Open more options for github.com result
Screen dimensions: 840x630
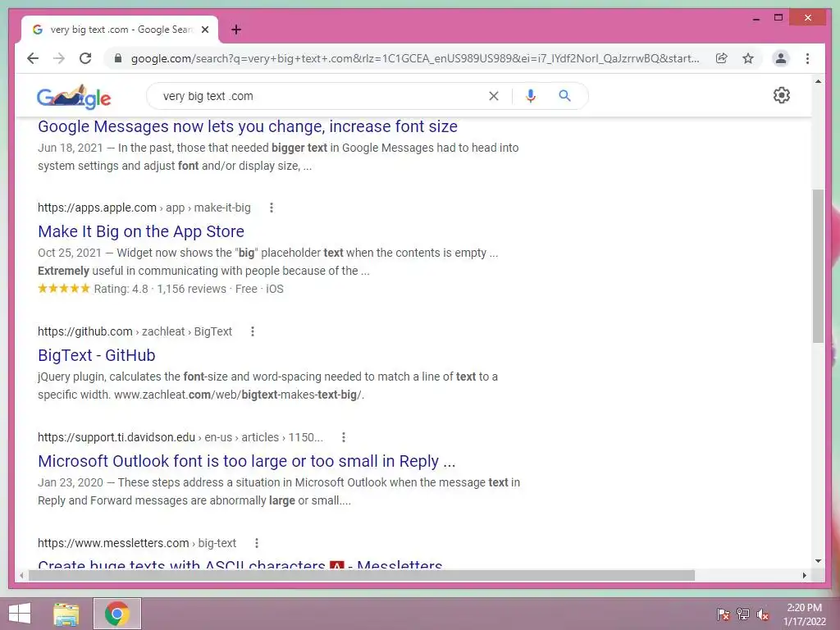click(253, 331)
